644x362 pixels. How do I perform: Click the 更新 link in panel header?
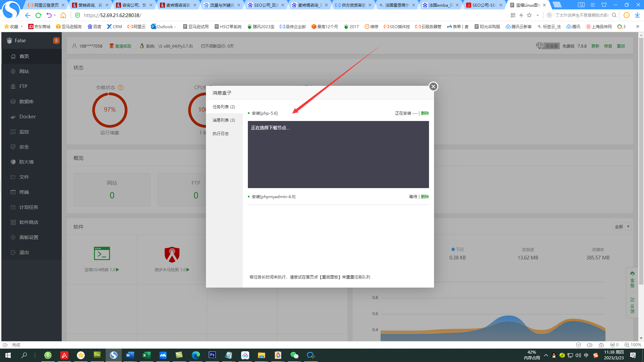595,46
